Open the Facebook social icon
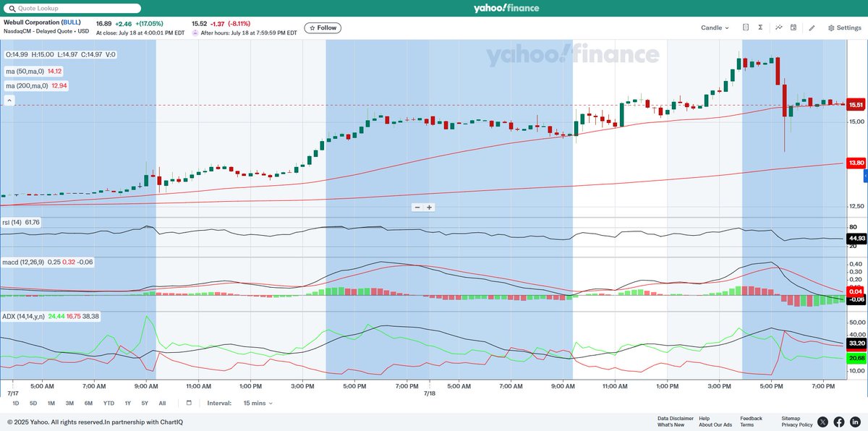The width and height of the screenshot is (868, 431). click(839, 422)
